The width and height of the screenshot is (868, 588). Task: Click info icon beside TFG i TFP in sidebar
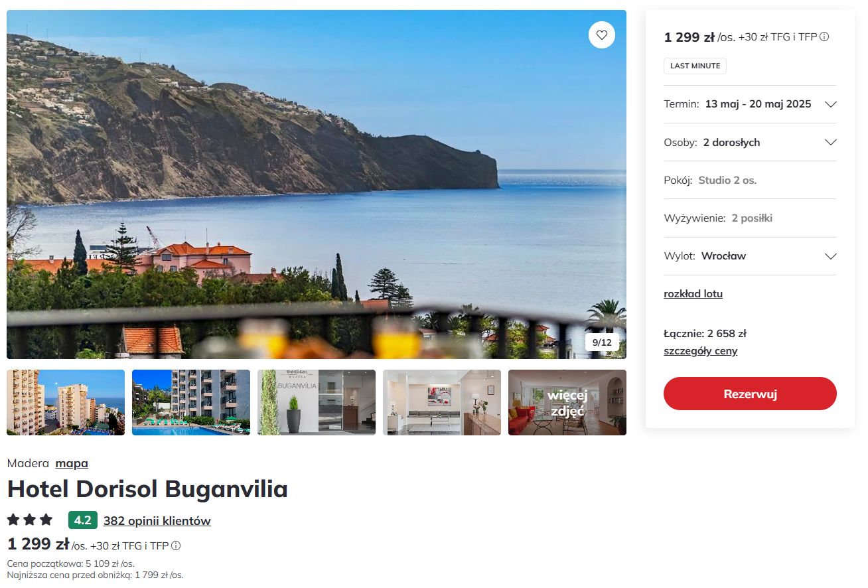point(824,37)
